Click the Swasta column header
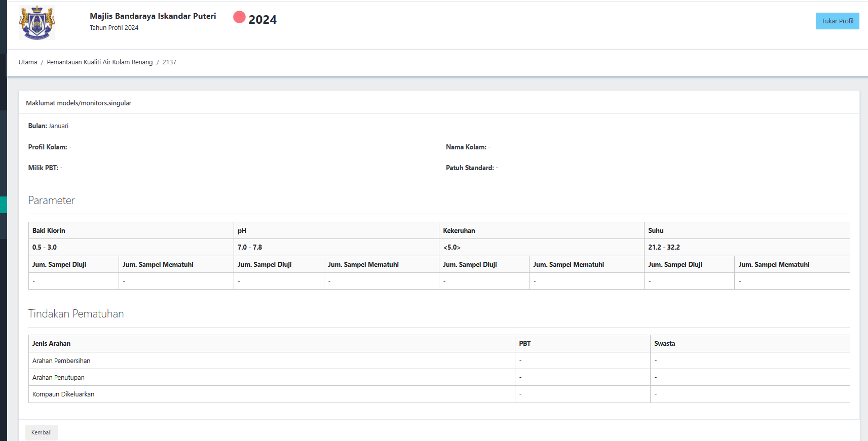Viewport: 868px width, 441px height. pyautogui.click(x=664, y=343)
